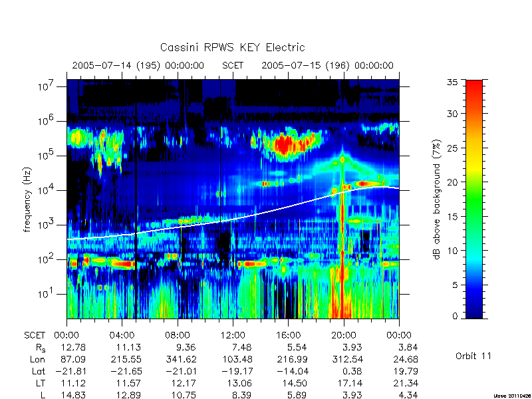Click the 'SCET' label between the dates
This screenshot has width=532, height=399.
coord(233,65)
